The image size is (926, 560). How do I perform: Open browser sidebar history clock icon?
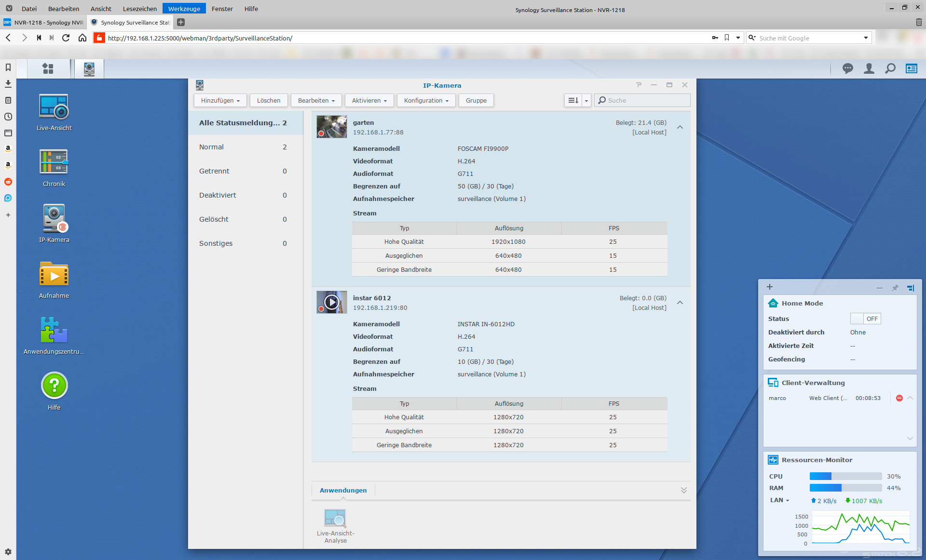click(x=8, y=117)
